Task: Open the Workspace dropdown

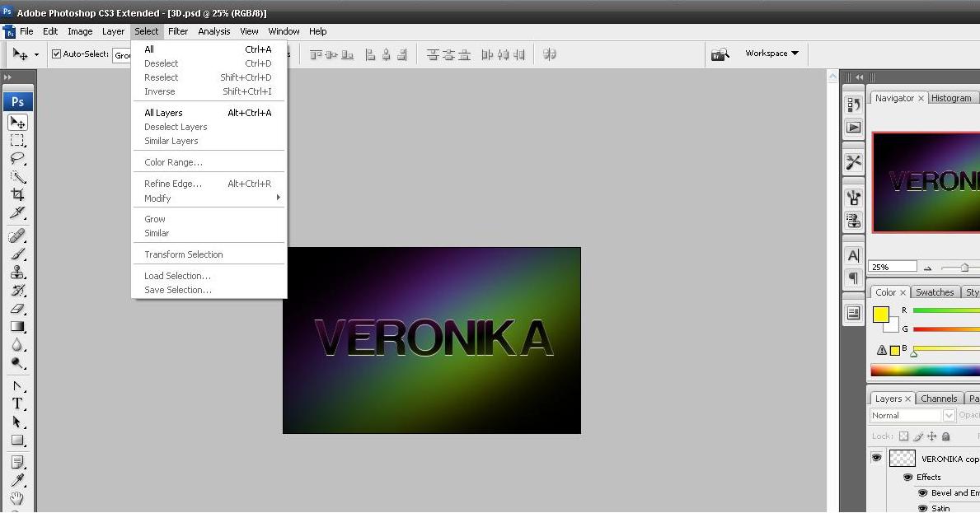Action: pyautogui.click(x=771, y=54)
